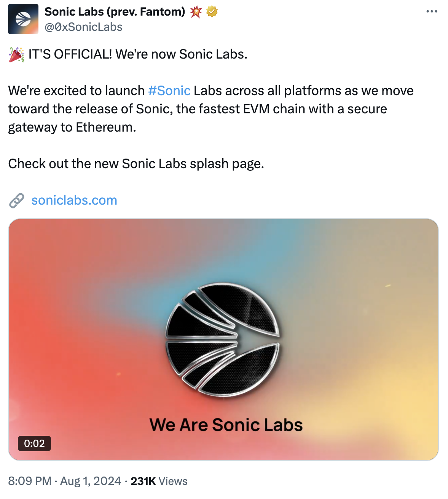Open the @0xSonicLabs handle
The width and height of the screenshot is (448, 499).
pos(83,27)
